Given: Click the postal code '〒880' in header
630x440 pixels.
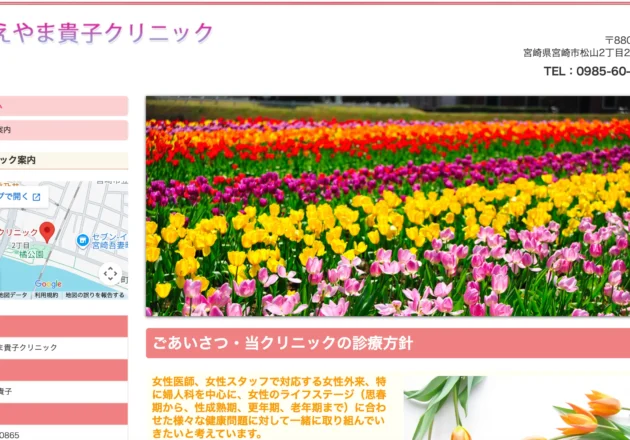Looking at the screenshot, I should pos(618,40).
